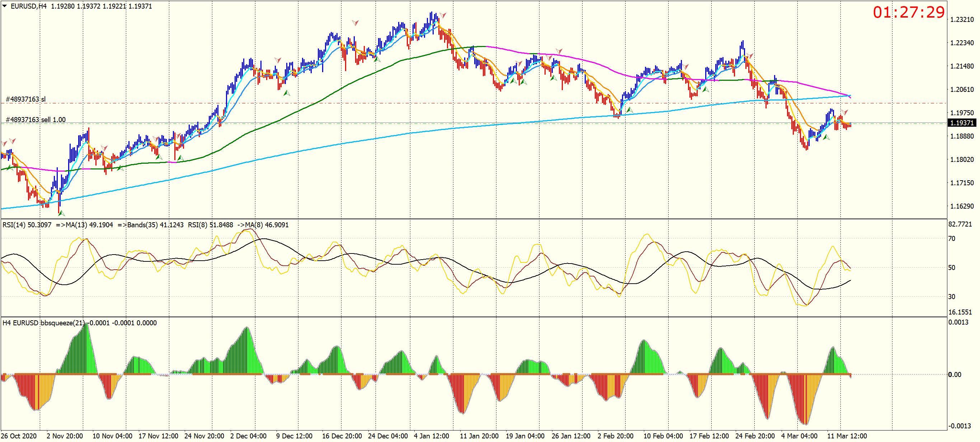Click the dropdown triangle before EURUSD,H4

(x=5, y=6)
